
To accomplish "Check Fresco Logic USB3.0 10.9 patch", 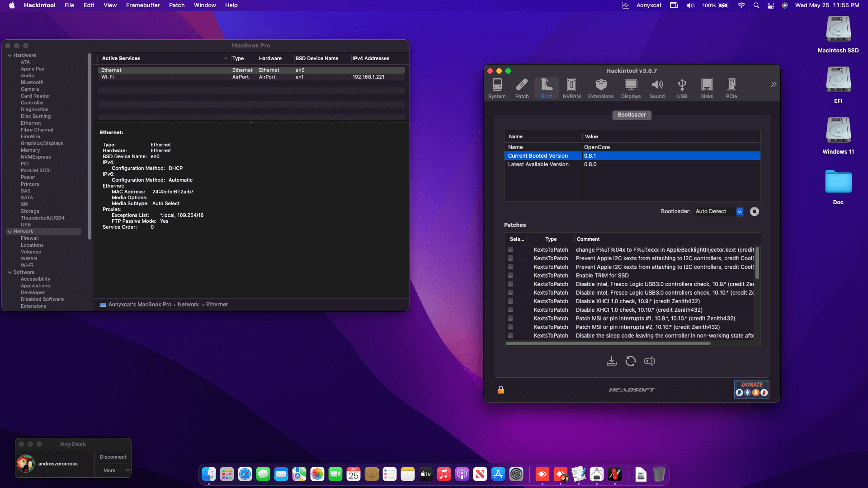I will point(510,284).
